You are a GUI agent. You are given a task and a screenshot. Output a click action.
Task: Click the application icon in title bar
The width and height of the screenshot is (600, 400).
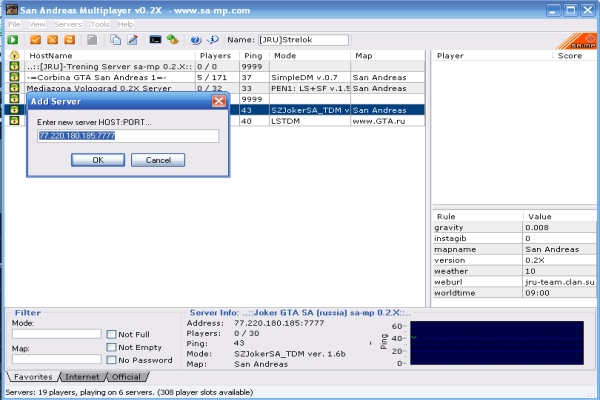click(12, 10)
